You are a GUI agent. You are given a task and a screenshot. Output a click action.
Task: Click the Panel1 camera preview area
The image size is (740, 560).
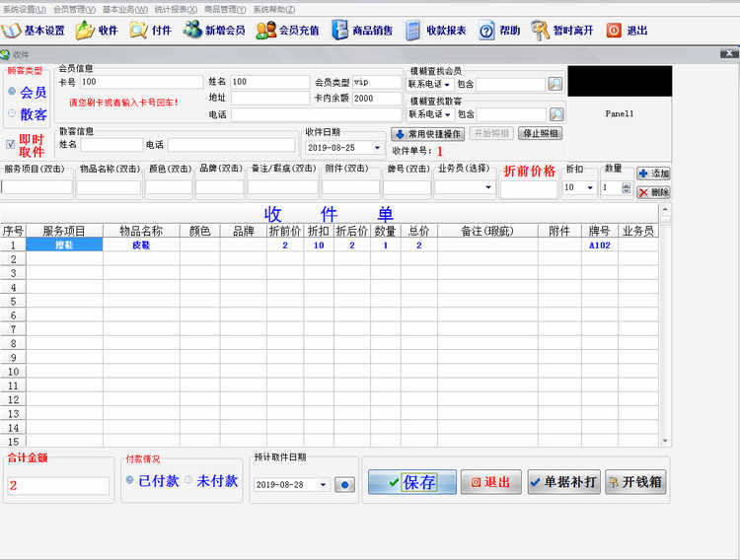[620, 113]
